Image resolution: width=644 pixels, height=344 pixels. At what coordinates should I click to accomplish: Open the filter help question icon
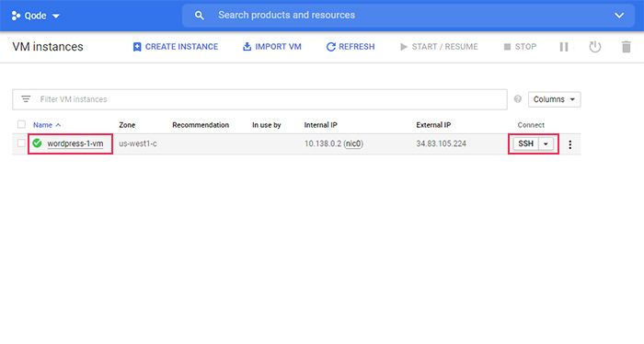click(x=517, y=99)
